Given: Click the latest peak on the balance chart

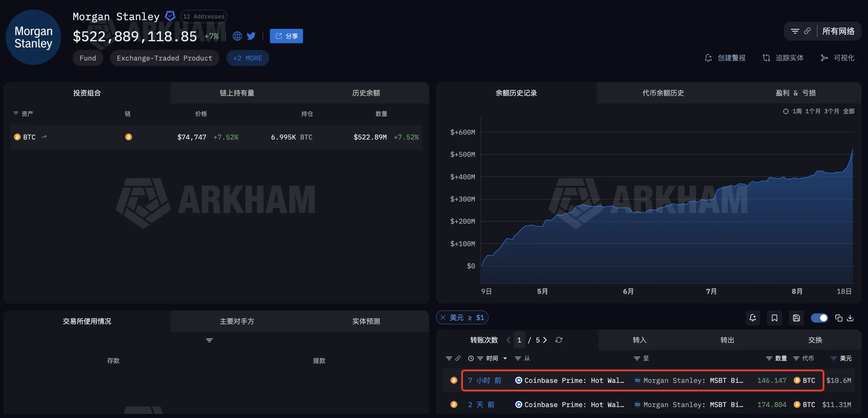Looking at the screenshot, I should pos(852,150).
